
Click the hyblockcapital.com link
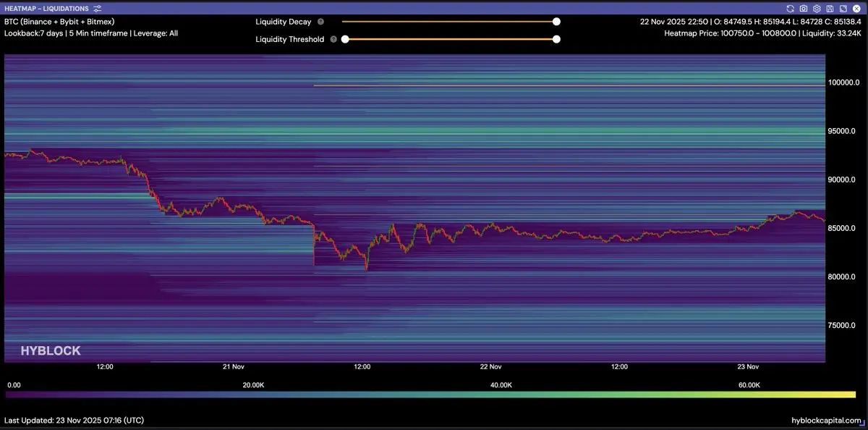pos(826,421)
